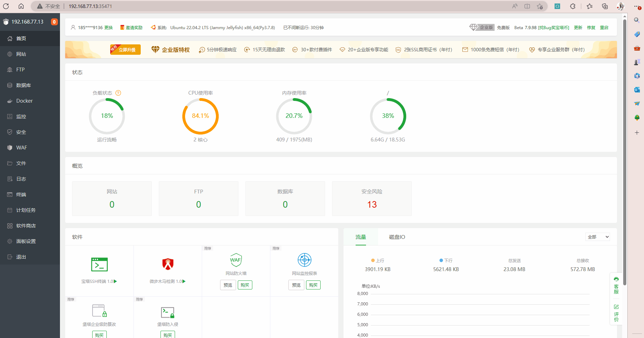
Task: Click the orange notification badge showing 0
Action: (x=54, y=22)
